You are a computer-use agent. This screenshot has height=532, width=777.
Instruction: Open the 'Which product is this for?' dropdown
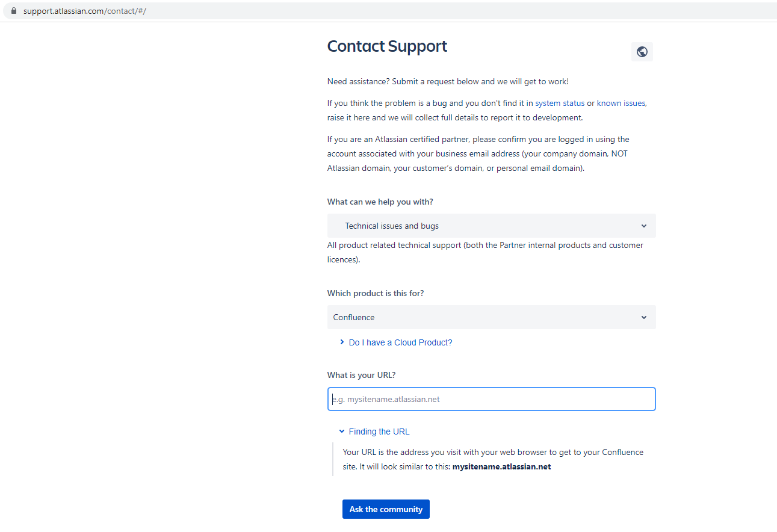pos(491,317)
